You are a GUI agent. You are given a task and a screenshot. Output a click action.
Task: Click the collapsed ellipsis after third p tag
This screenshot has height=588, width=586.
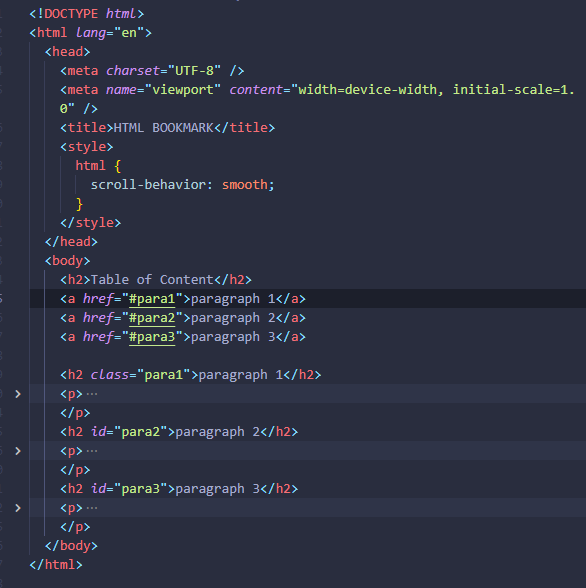coord(92,508)
